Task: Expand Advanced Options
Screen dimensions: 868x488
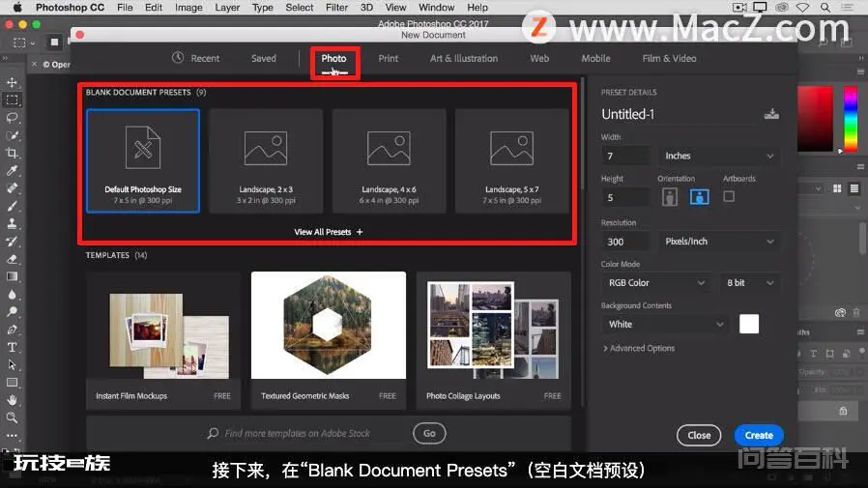Action: click(639, 348)
